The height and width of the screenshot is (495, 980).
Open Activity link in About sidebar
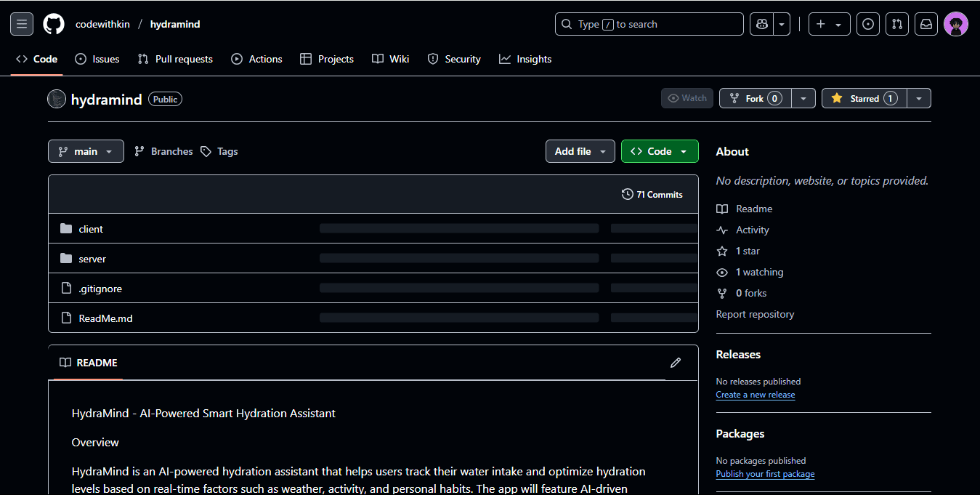click(742, 230)
